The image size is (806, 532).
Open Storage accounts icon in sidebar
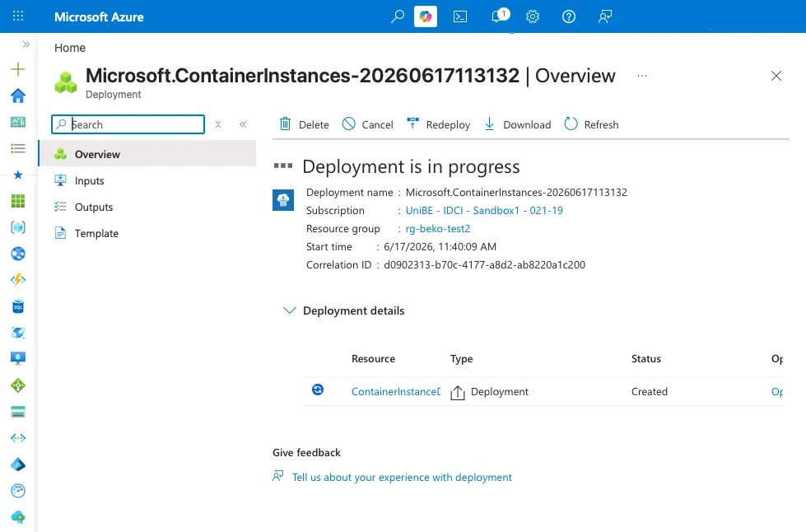click(x=18, y=412)
